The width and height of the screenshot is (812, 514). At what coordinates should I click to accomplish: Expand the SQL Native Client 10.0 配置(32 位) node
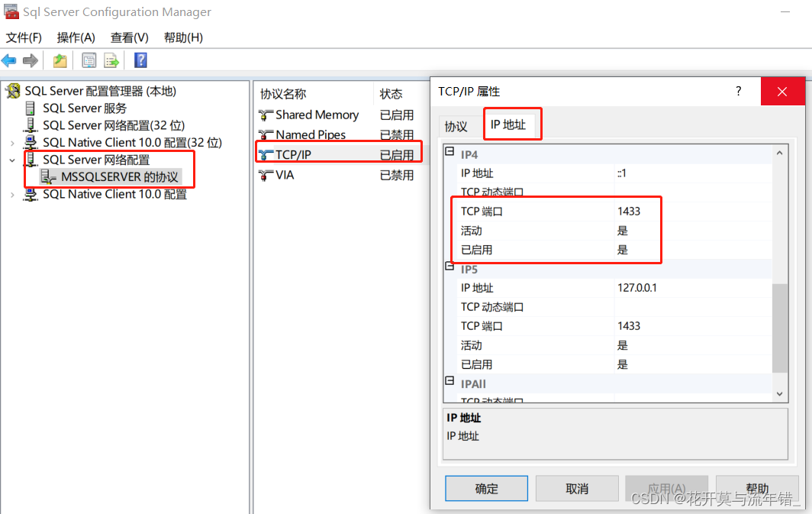pos(12,143)
